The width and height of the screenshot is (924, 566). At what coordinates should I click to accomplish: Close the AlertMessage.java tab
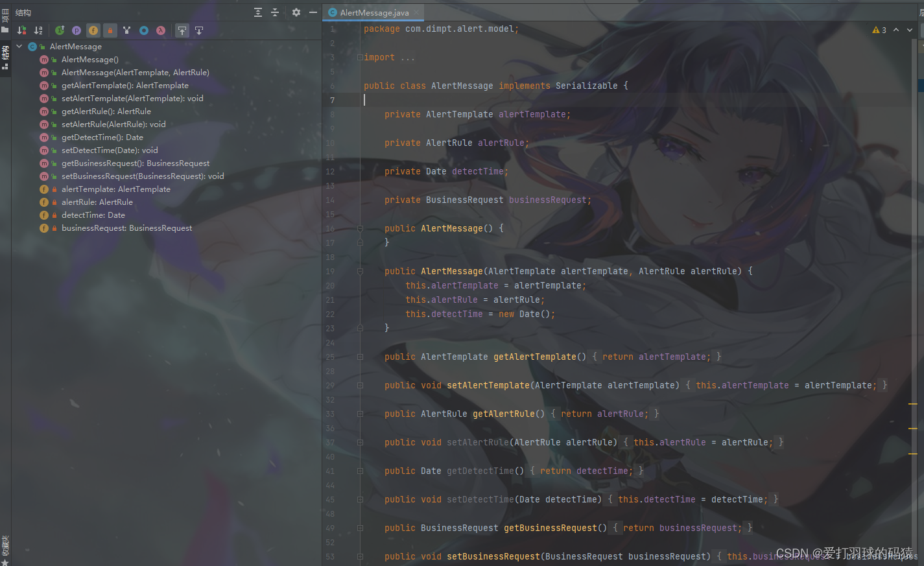pos(416,12)
